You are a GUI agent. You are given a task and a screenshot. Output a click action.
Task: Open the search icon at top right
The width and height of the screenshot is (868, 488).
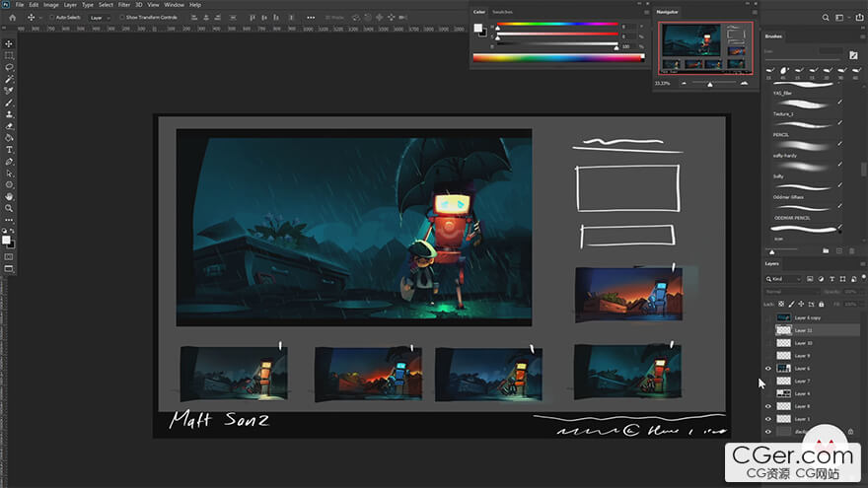coord(826,18)
